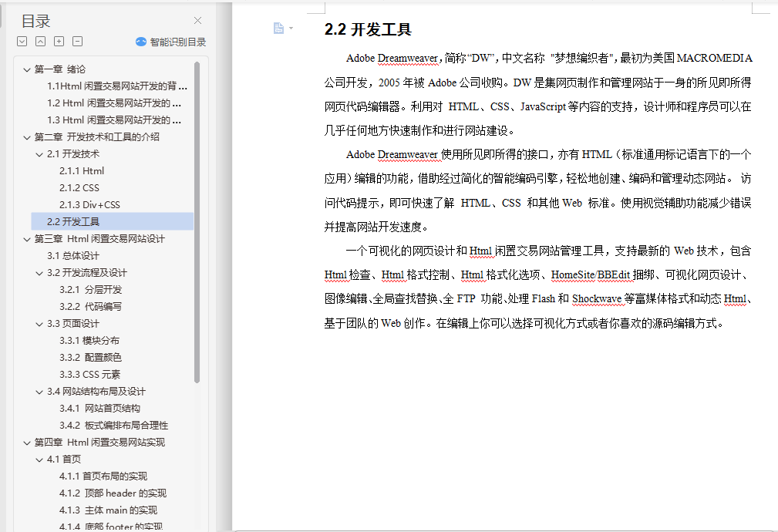The width and height of the screenshot is (778, 532).
Task: Open the dropdown arrow next to page icon
Action: [x=291, y=29]
